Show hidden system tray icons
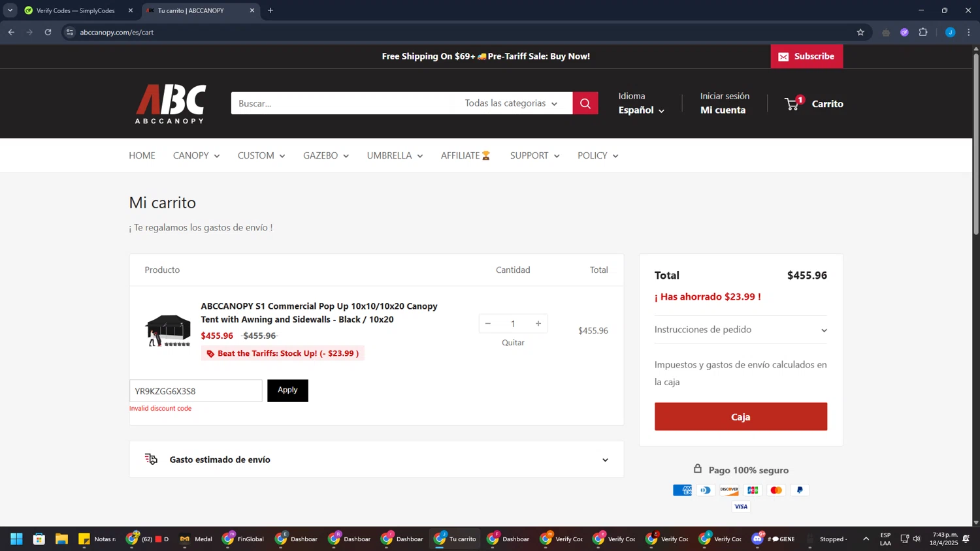Screen dimensions: 980x551 [866, 539]
